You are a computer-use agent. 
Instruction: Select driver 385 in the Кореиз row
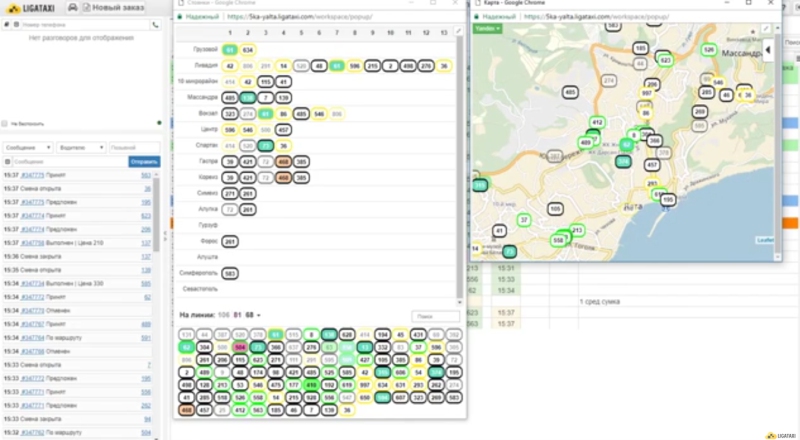pos(301,178)
